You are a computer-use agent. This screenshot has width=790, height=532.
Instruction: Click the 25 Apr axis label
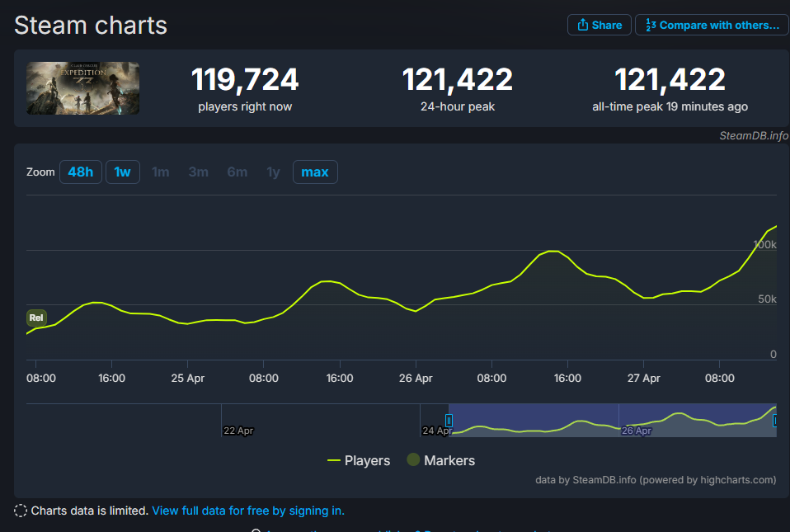click(187, 378)
